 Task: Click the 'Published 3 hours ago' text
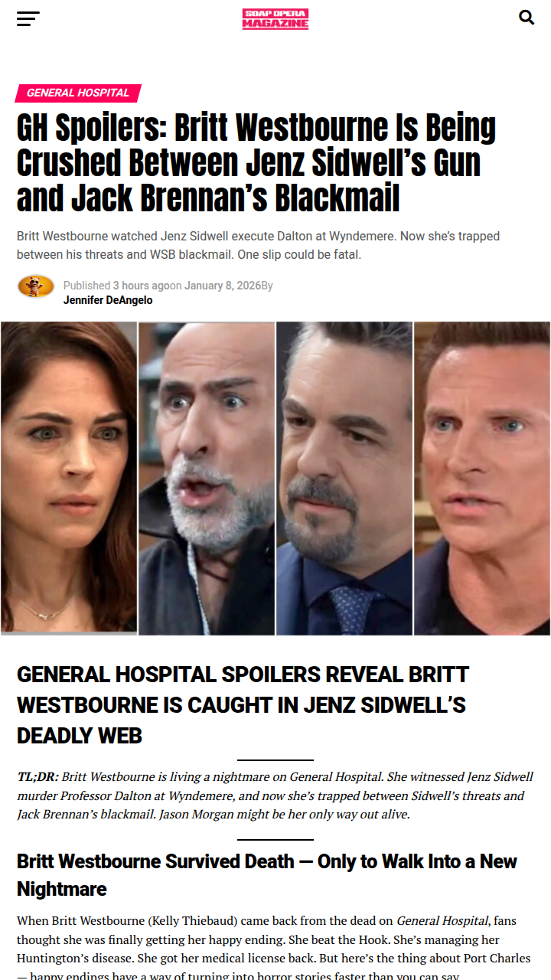click(116, 286)
